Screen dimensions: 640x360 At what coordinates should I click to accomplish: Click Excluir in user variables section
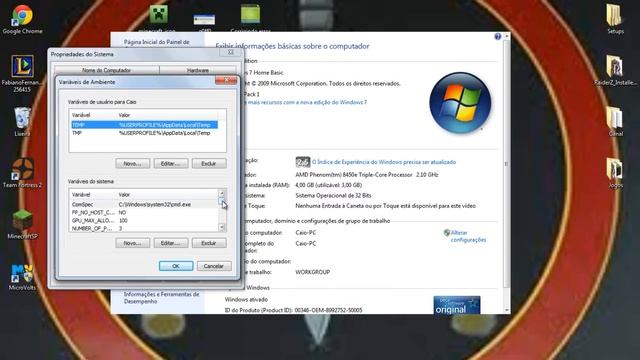click(x=209, y=164)
